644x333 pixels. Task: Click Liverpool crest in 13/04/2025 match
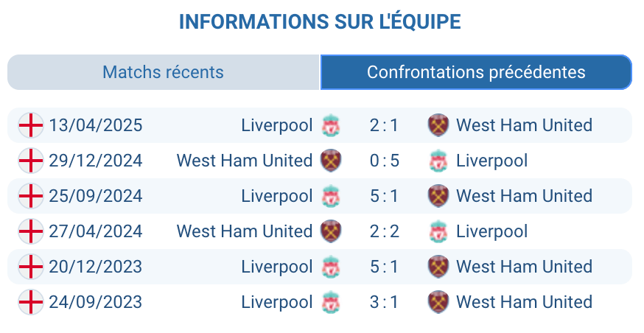point(331,125)
